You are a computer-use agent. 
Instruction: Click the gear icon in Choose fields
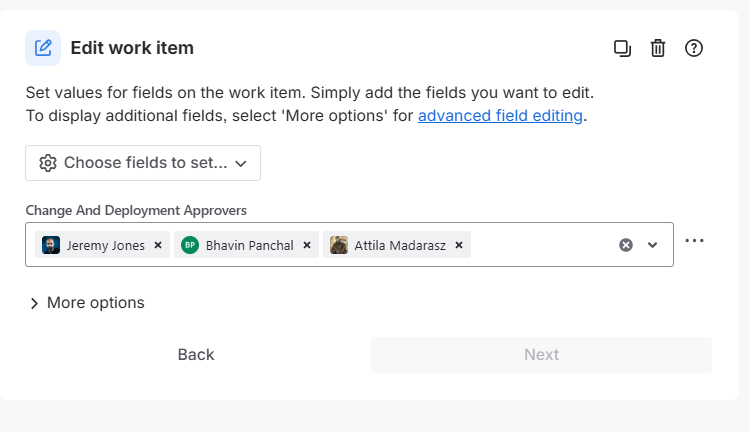click(47, 163)
